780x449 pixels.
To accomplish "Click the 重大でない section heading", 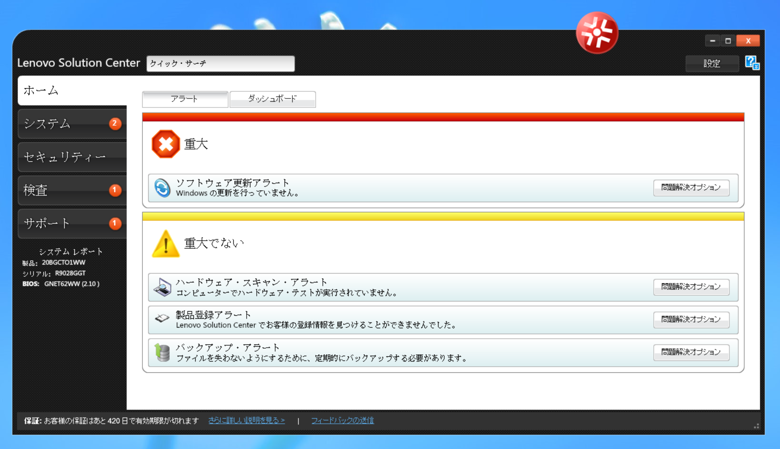I will (214, 243).
